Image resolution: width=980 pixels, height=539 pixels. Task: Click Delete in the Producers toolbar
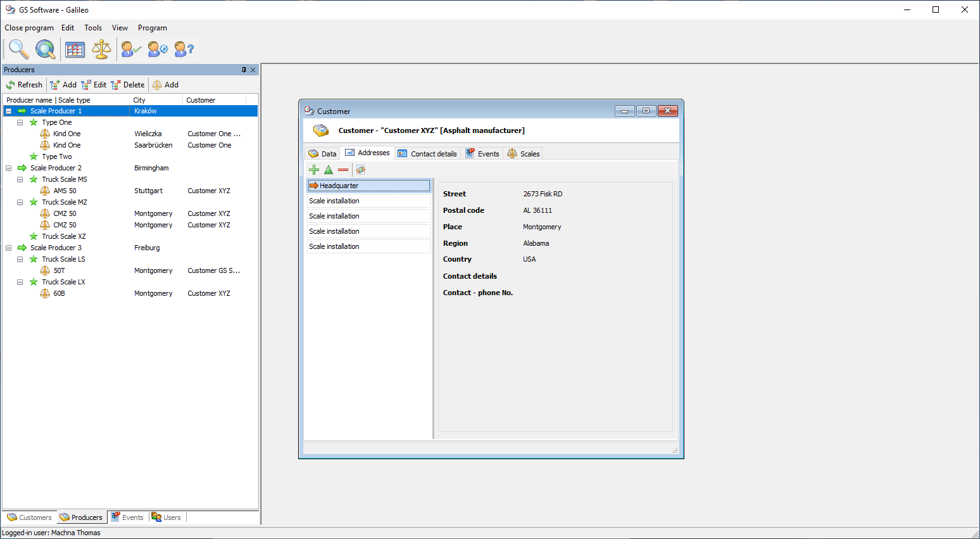click(x=128, y=85)
